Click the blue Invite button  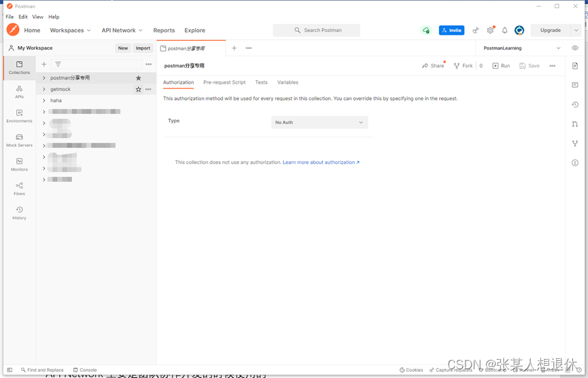(x=451, y=31)
